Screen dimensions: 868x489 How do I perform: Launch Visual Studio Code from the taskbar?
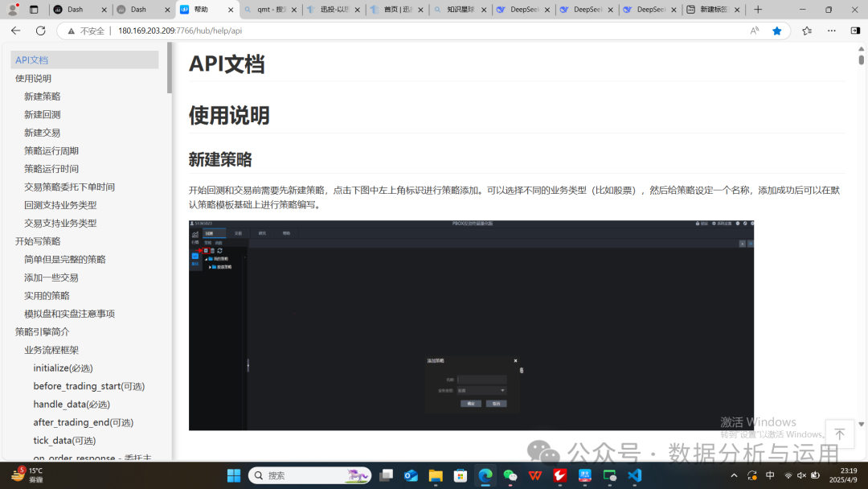click(x=635, y=475)
